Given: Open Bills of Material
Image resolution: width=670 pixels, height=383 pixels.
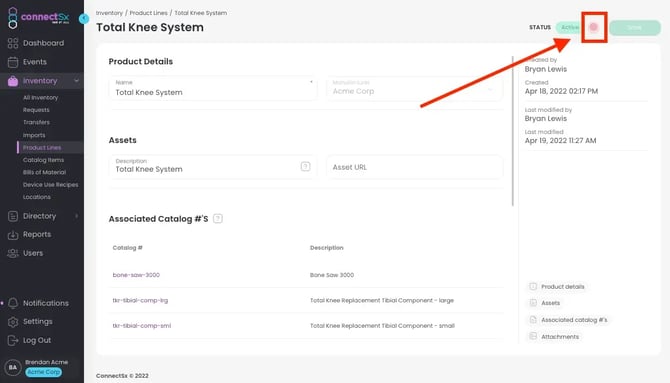Looking at the screenshot, I should point(44,172).
